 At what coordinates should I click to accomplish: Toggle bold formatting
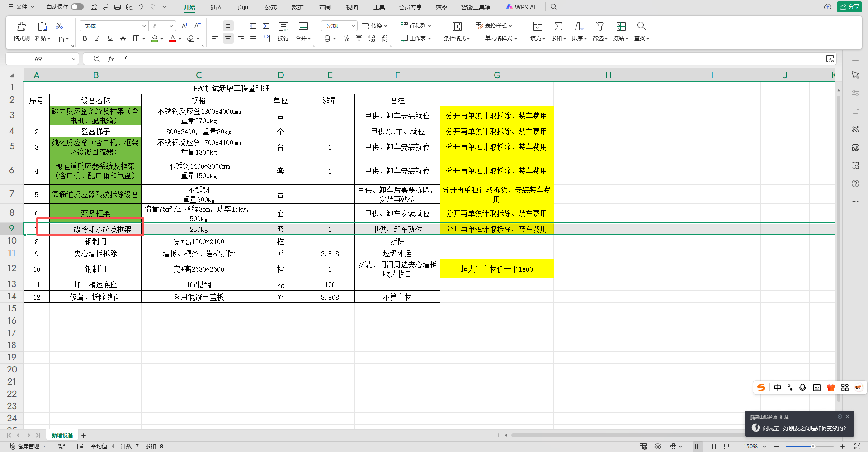[x=85, y=38]
